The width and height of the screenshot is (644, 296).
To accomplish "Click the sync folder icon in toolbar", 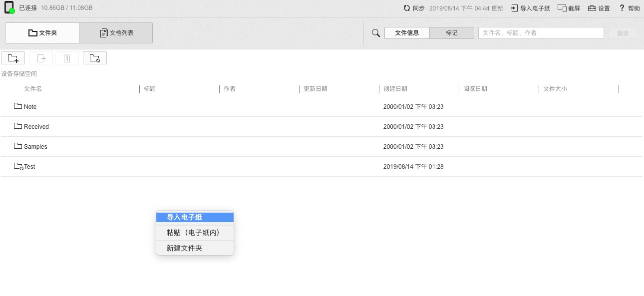I will (x=95, y=58).
